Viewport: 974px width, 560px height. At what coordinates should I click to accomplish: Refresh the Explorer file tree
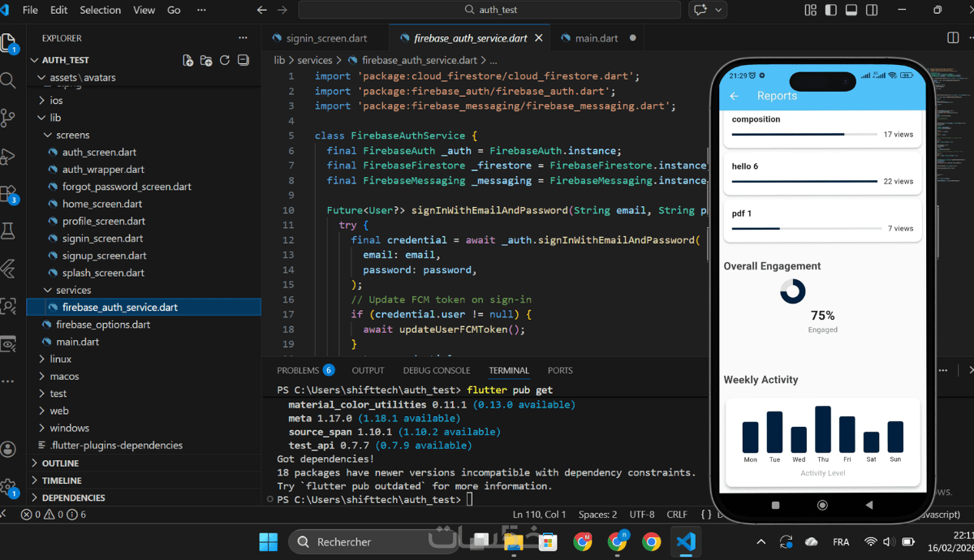pyautogui.click(x=225, y=60)
